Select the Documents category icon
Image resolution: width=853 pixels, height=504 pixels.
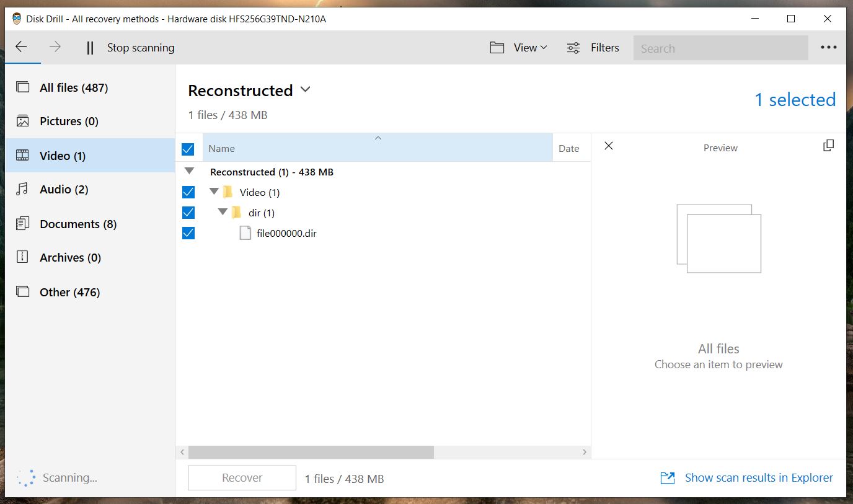point(21,224)
